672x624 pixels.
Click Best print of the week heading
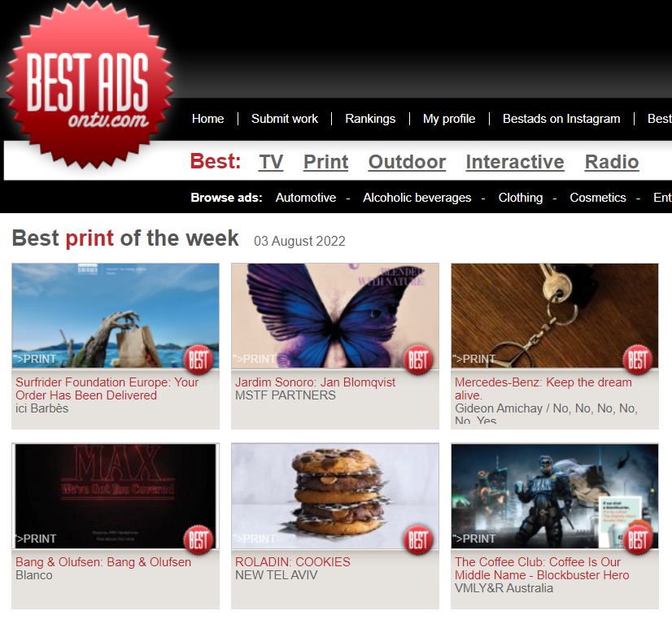pyautogui.click(x=125, y=238)
